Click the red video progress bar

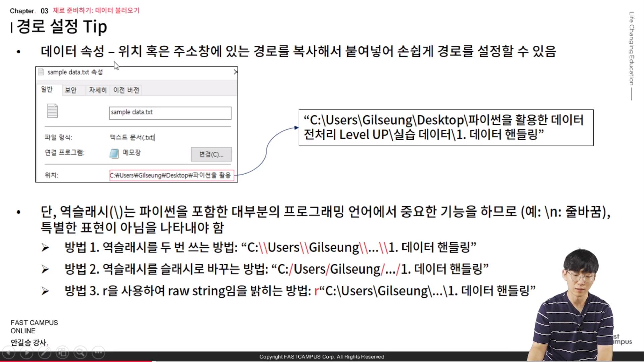(x=75, y=361)
